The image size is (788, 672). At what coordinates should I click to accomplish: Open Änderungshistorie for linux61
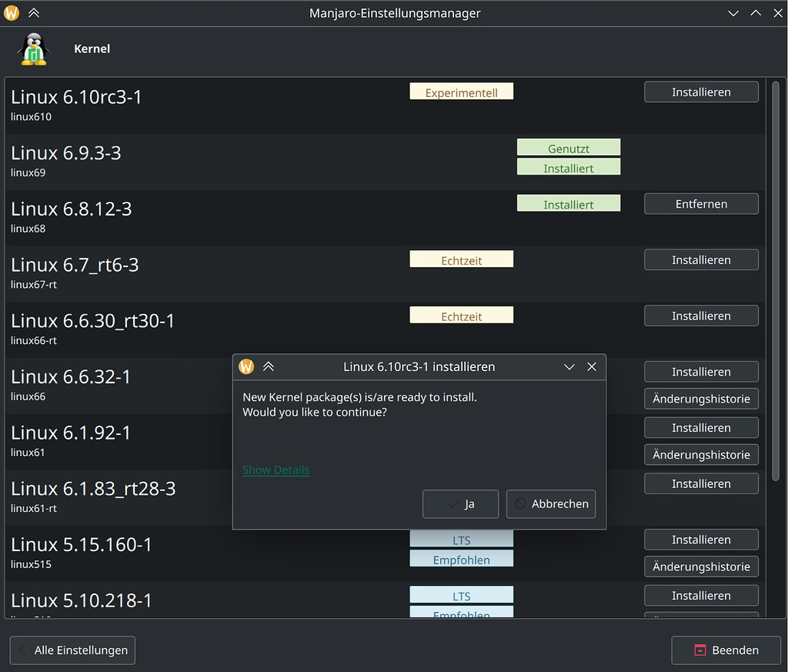[701, 455]
